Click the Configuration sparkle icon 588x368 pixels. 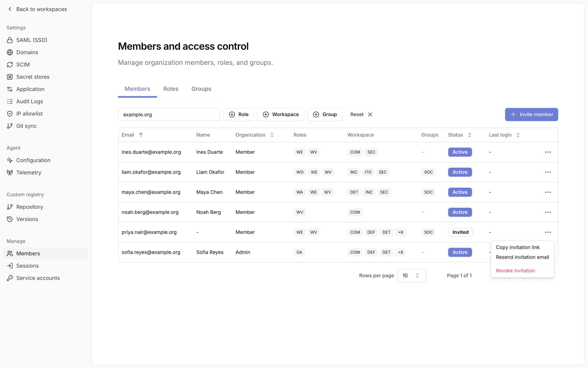click(10, 160)
